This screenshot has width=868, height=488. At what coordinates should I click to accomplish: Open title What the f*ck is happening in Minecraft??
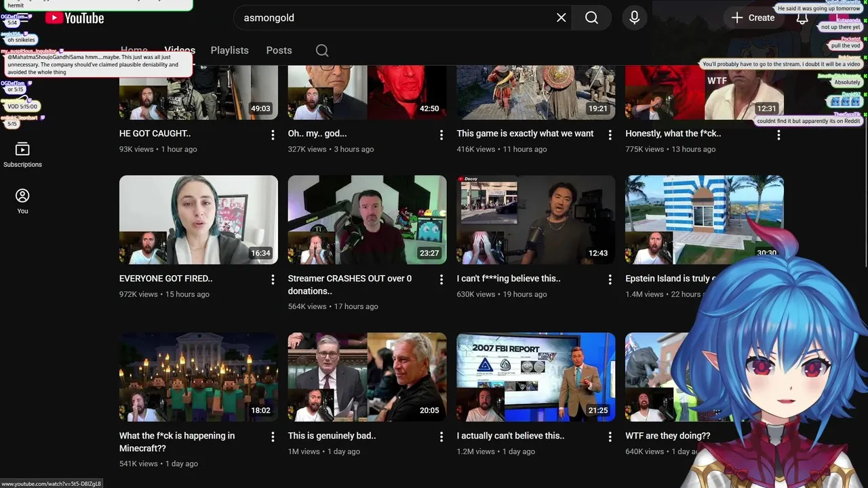[177, 442]
